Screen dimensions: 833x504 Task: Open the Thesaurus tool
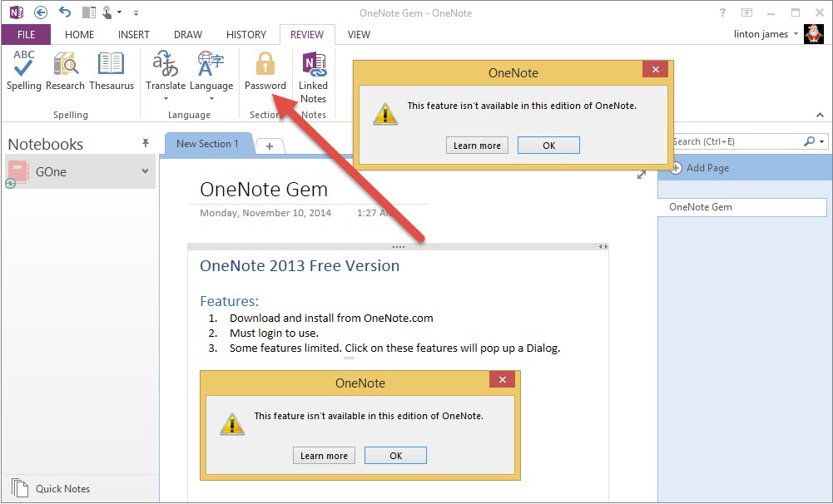click(112, 71)
